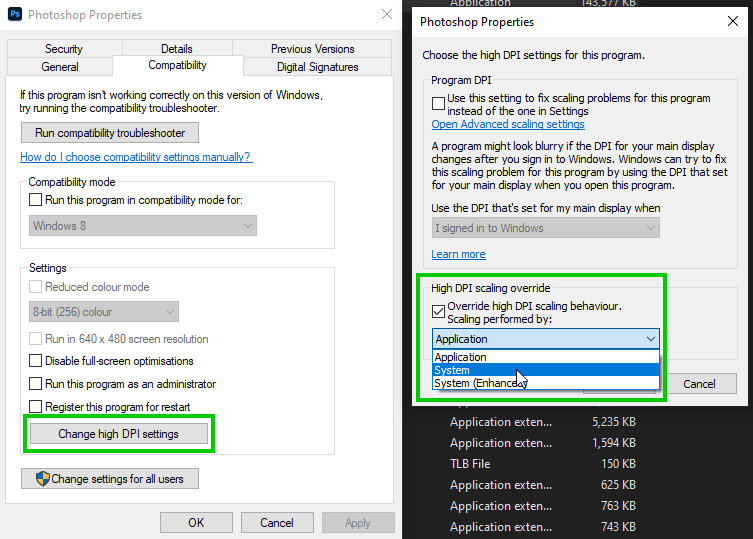Screen dimensions: 753x539
Task: Close the left Photoshop Properties window
Action: (x=387, y=14)
